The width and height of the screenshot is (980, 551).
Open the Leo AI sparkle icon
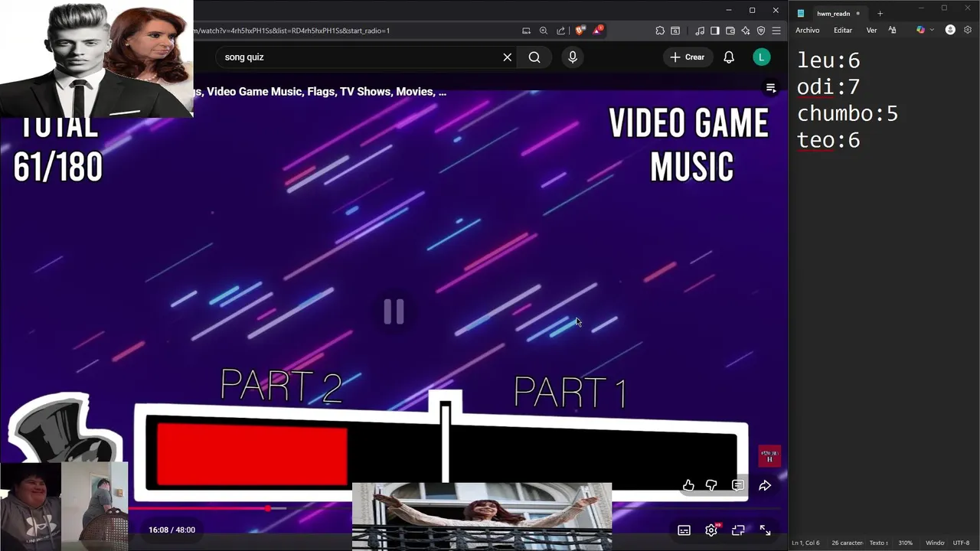point(746,31)
